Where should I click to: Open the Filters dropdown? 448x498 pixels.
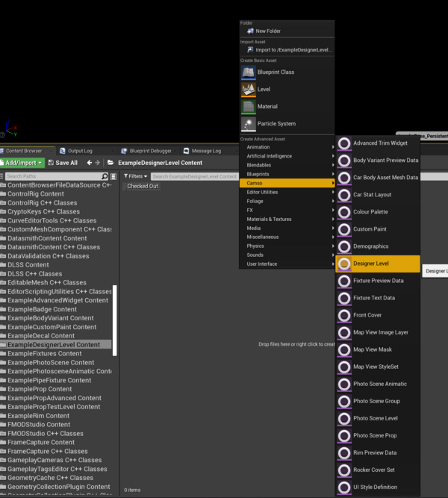point(135,176)
